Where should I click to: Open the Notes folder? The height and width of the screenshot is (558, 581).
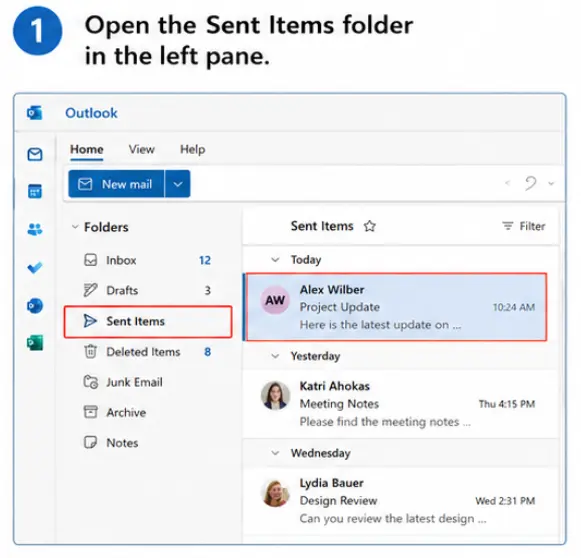(x=147, y=442)
